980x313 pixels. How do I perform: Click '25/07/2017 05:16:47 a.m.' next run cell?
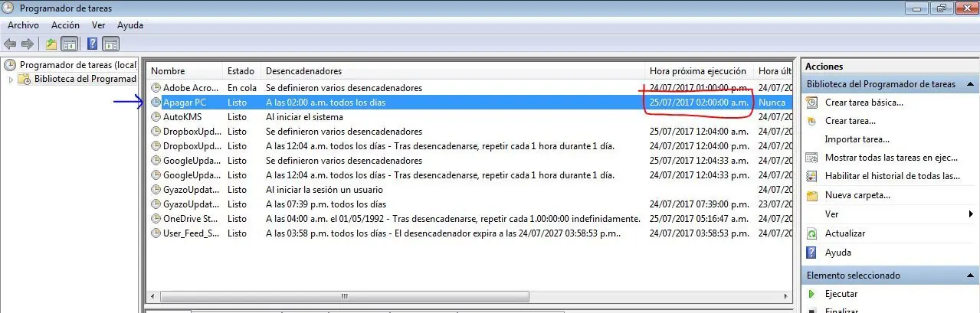click(699, 219)
